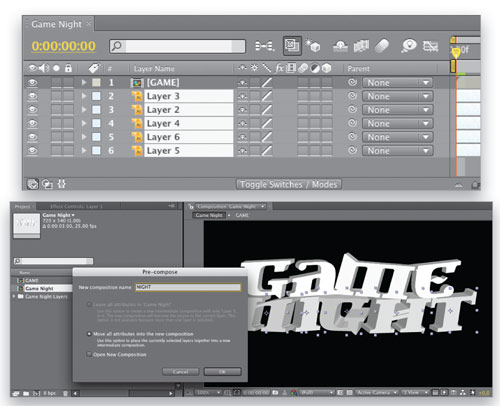Click Layer 3 light blue label swatch

[x=96, y=96]
